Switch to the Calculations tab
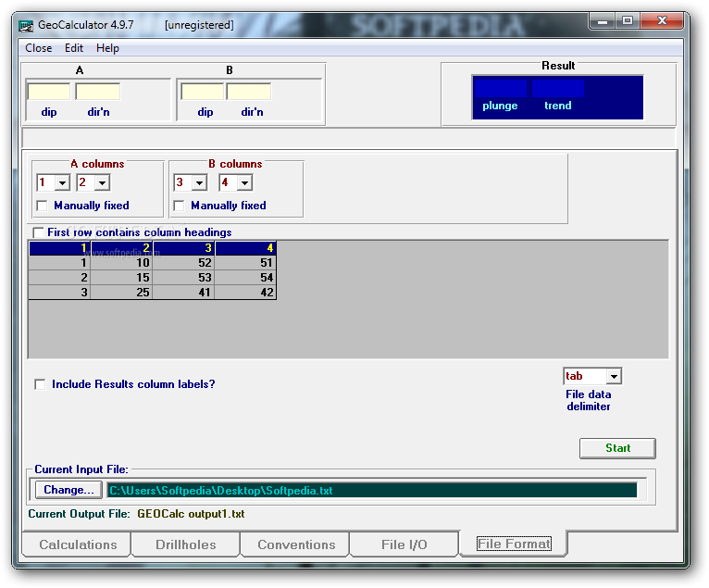The image size is (709, 588). (x=78, y=544)
